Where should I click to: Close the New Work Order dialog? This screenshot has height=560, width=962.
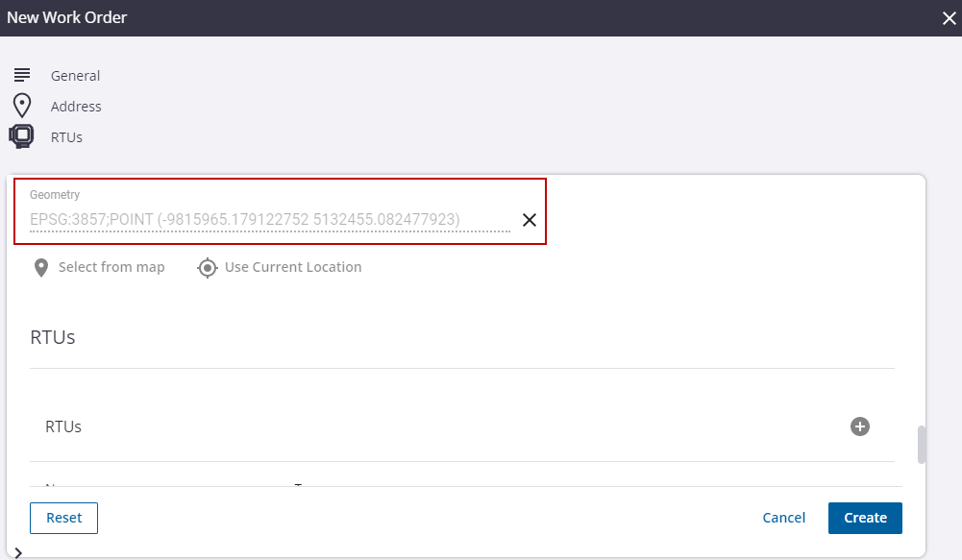point(949,17)
